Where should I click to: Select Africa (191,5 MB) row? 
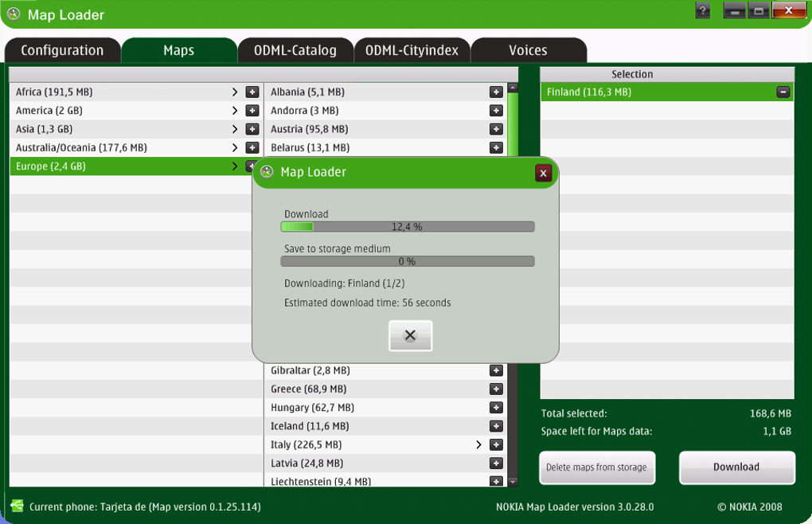click(136, 92)
